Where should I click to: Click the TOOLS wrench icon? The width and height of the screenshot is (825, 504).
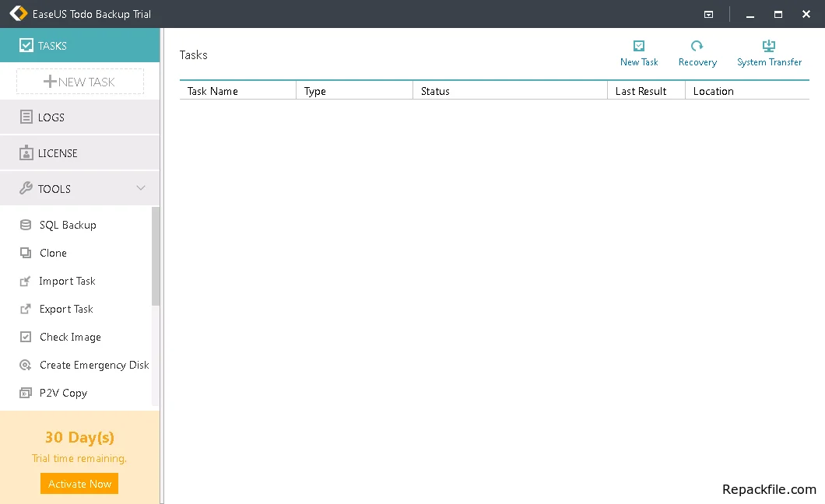coord(26,188)
